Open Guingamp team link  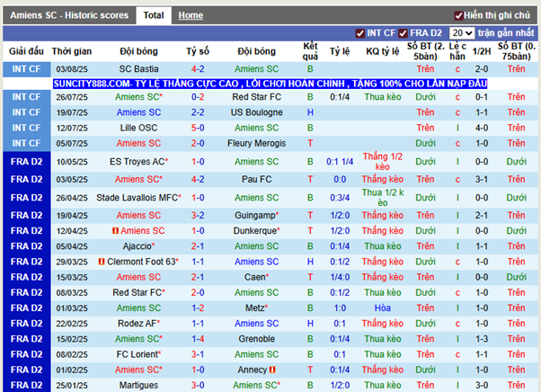click(x=255, y=215)
